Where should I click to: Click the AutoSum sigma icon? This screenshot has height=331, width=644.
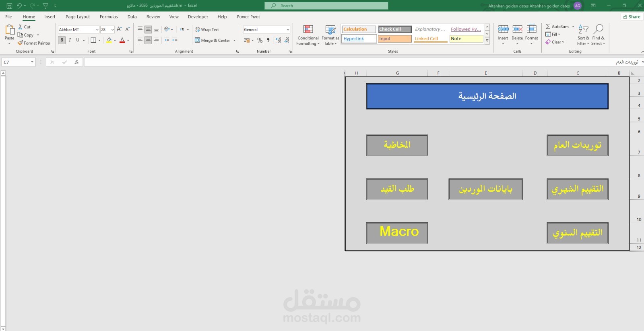tap(548, 27)
